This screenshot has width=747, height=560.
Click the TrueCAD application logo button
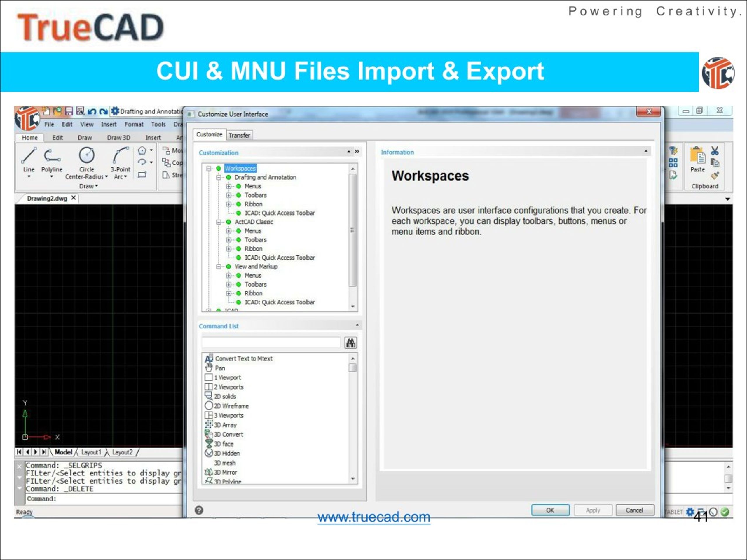tap(27, 118)
